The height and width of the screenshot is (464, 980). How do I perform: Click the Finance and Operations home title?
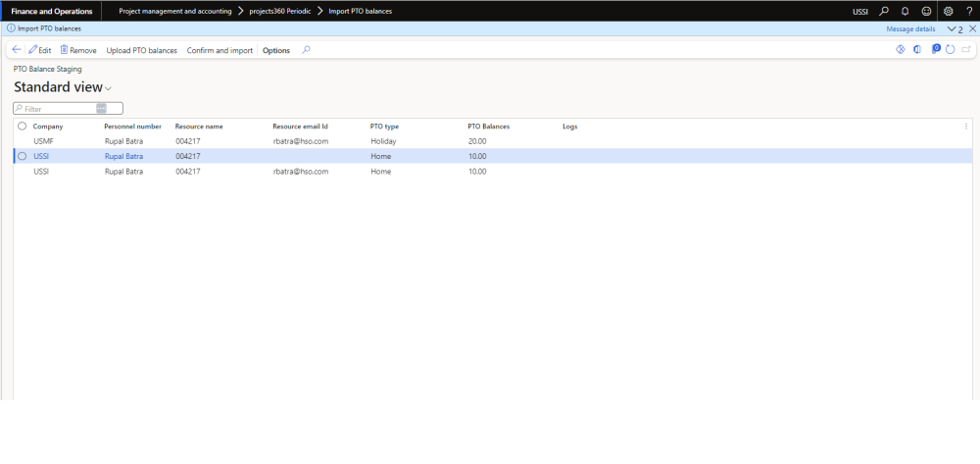tap(52, 11)
